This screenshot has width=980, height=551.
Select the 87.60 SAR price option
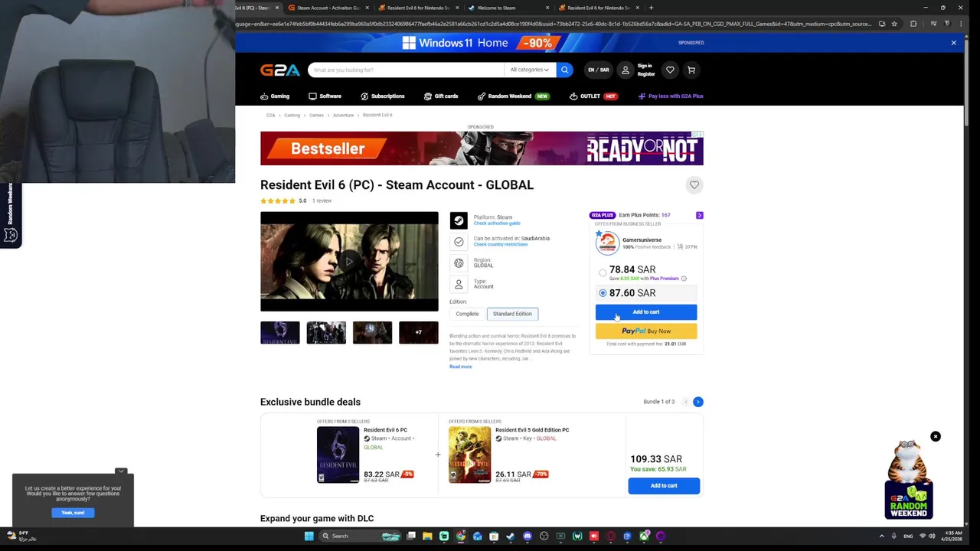[603, 293]
